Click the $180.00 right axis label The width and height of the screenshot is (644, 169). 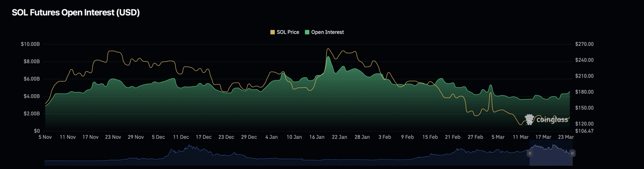coord(584,92)
